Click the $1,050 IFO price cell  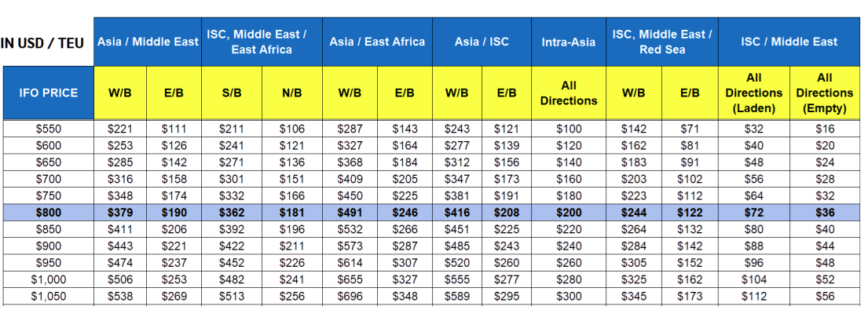[x=48, y=297]
